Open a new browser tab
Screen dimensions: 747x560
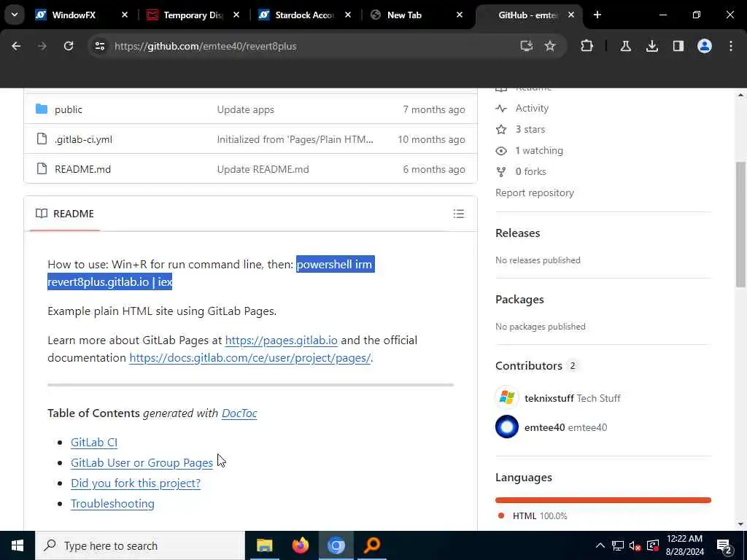pyautogui.click(x=597, y=15)
